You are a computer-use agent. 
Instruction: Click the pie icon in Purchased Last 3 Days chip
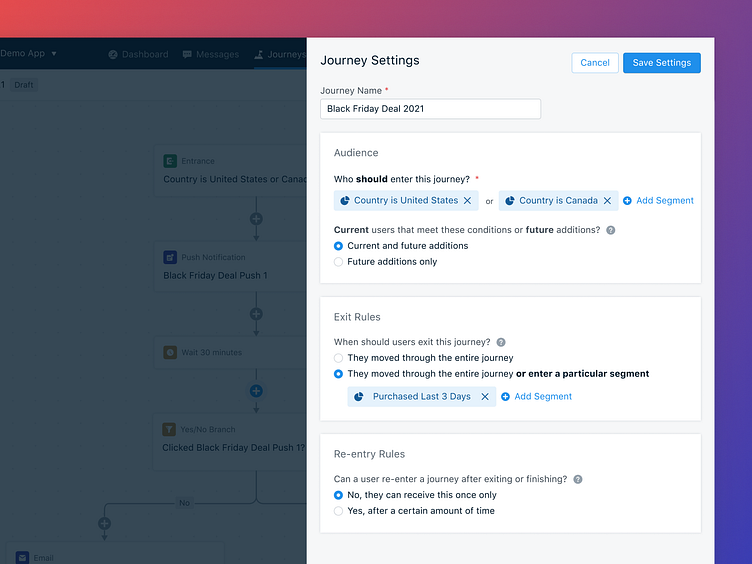point(358,397)
